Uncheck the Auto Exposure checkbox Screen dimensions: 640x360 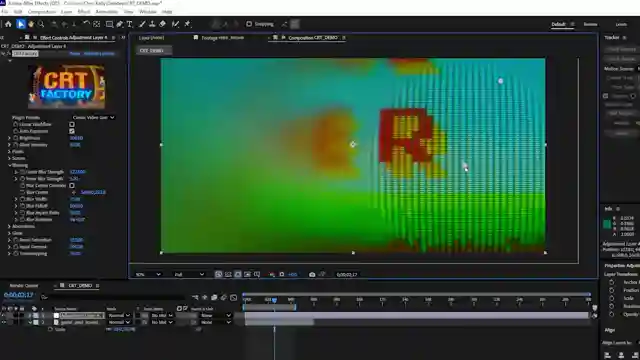tap(72, 131)
